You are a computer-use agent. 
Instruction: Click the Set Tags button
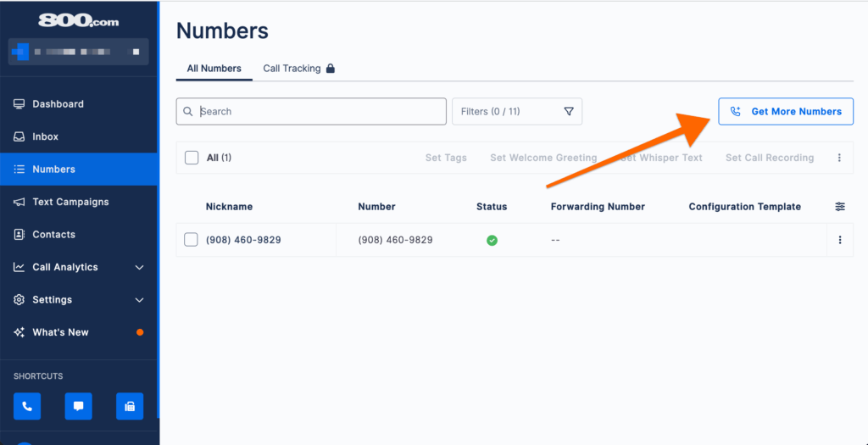pos(446,158)
